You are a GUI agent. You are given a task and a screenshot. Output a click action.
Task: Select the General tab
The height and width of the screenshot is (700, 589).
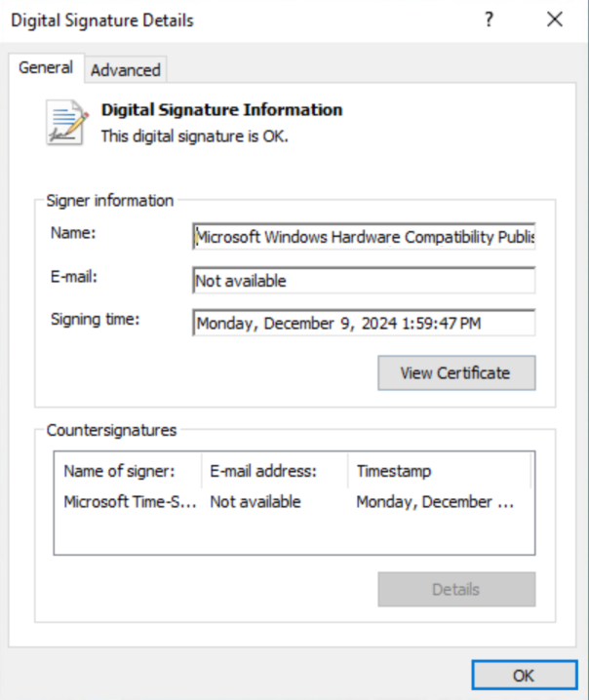[x=46, y=68]
